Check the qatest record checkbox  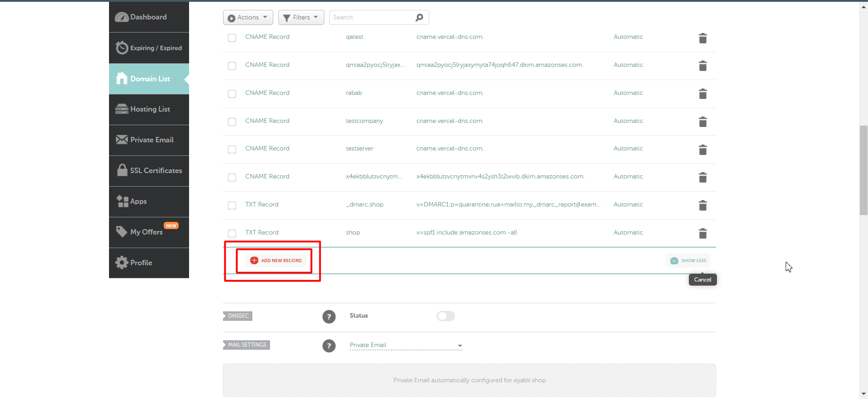click(x=232, y=38)
